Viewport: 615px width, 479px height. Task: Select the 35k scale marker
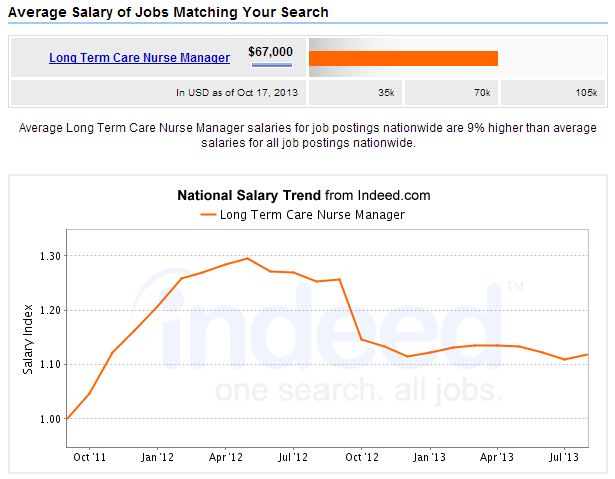[x=385, y=93]
